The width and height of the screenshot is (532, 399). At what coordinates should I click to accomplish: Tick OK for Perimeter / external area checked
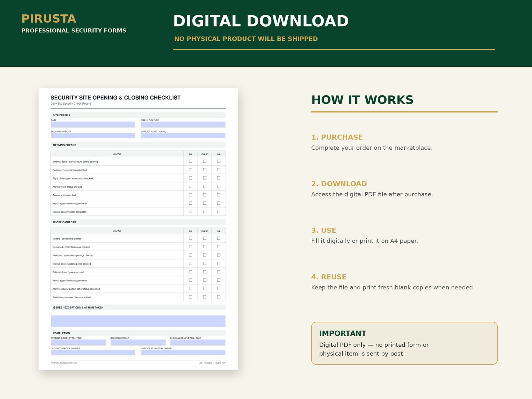pyautogui.click(x=190, y=170)
